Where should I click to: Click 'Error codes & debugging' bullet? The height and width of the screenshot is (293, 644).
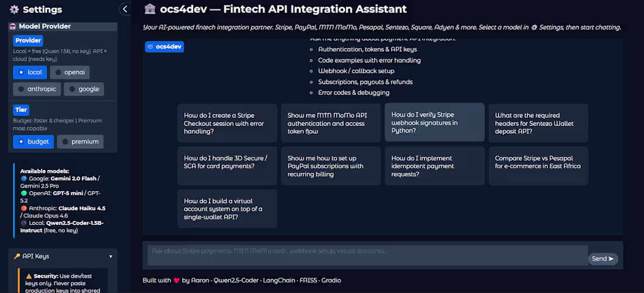[354, 93]
